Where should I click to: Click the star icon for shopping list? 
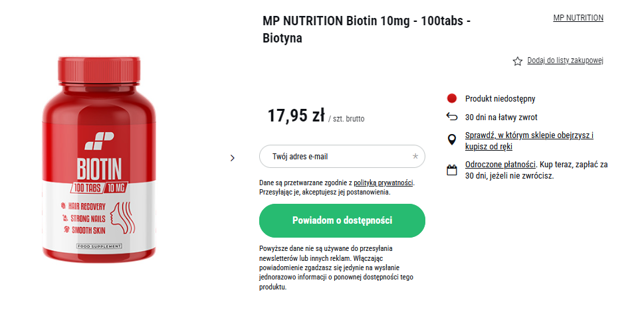click(517, 61)
